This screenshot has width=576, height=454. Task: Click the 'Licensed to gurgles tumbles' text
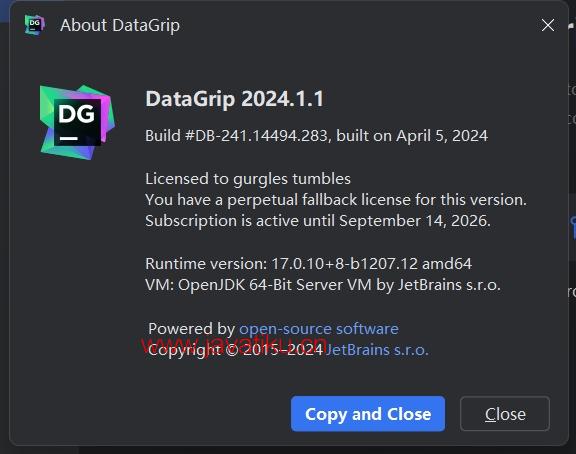click(x=248, y=179)
